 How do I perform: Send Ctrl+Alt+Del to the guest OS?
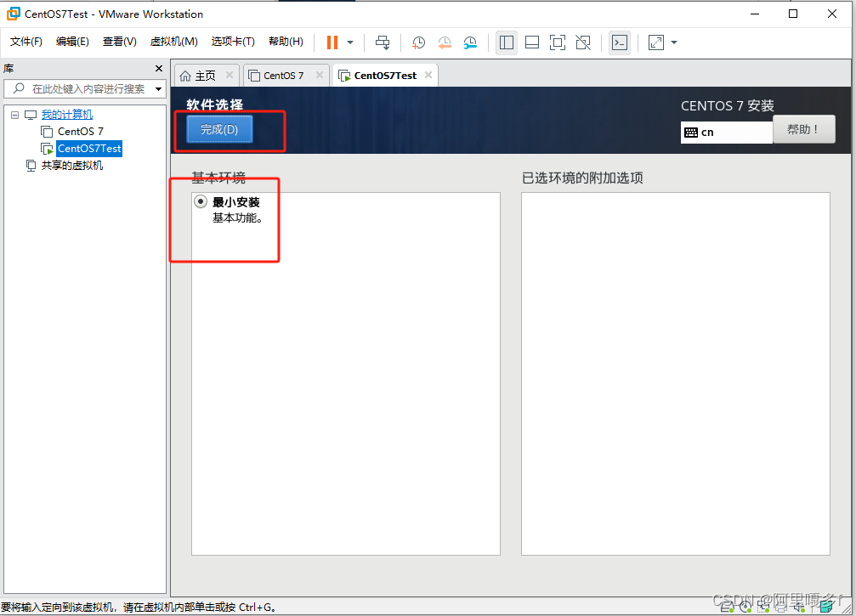coord(382,42)
